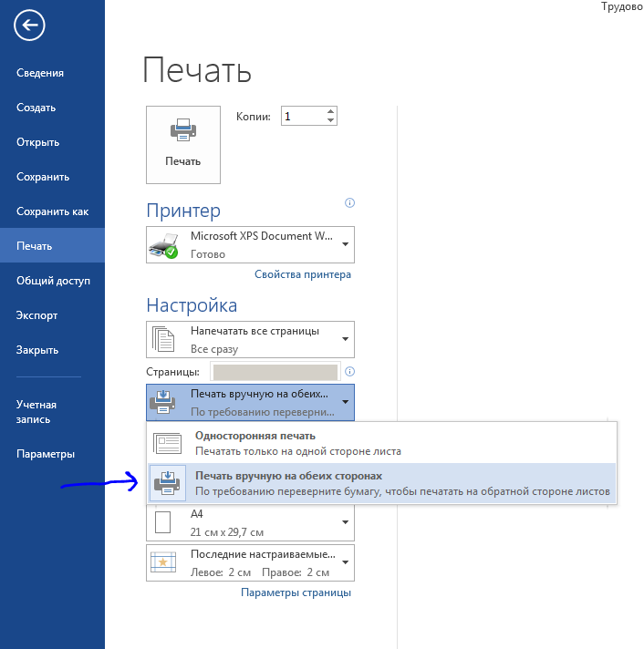Open Параметры страницы link
The image size is (644, 649).
(296, 592)
